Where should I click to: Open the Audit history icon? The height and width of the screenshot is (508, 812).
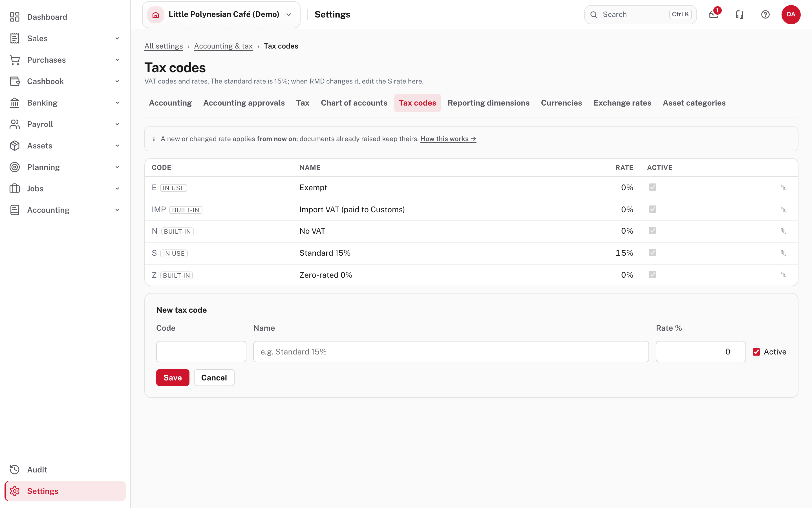[15, 469]
